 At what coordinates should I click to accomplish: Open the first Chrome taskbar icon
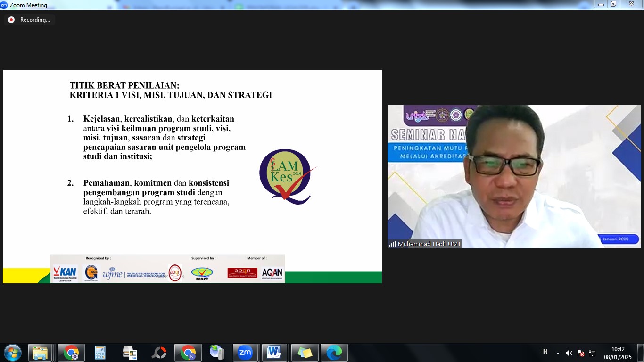71,353
